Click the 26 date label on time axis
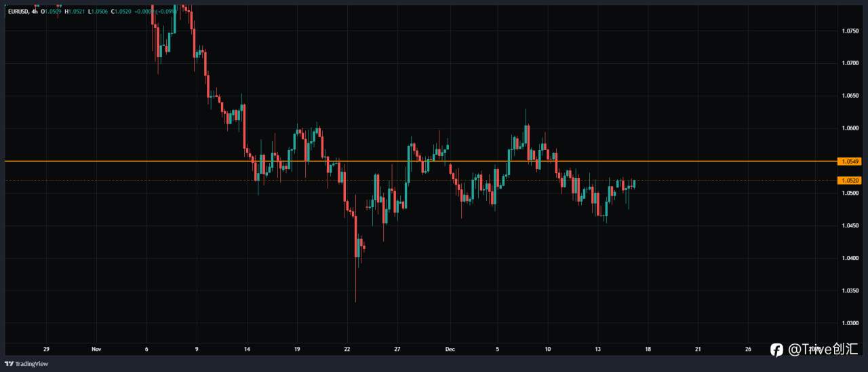 tap(748, 349)
